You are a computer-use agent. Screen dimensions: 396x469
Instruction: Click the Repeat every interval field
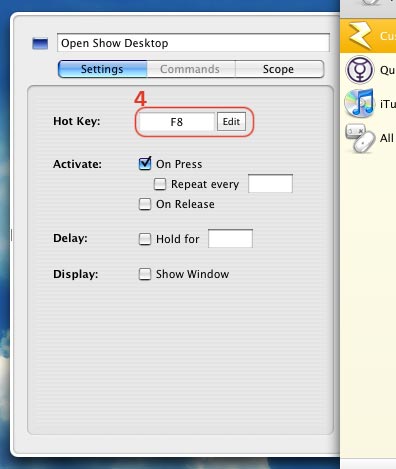[x=270, y=183]
